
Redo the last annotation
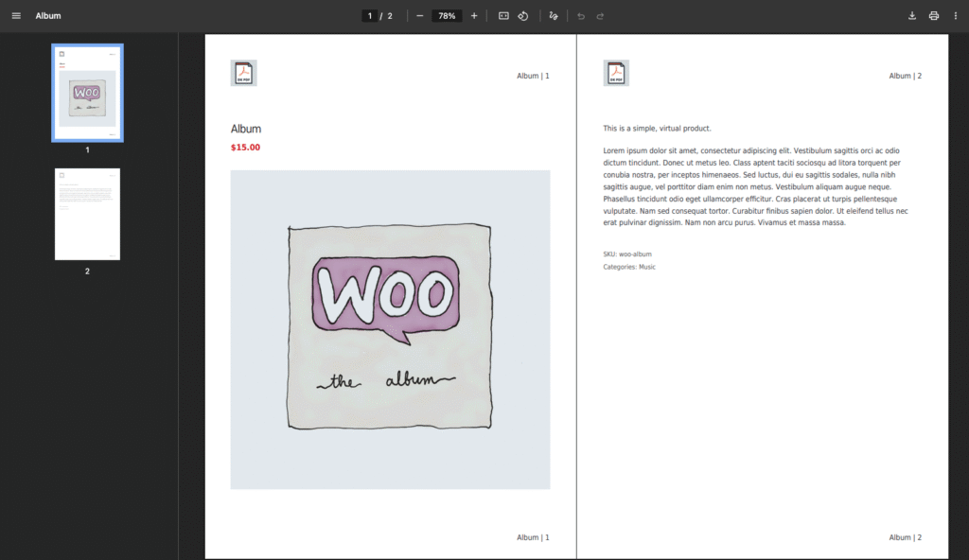click(x=600, y=15)
